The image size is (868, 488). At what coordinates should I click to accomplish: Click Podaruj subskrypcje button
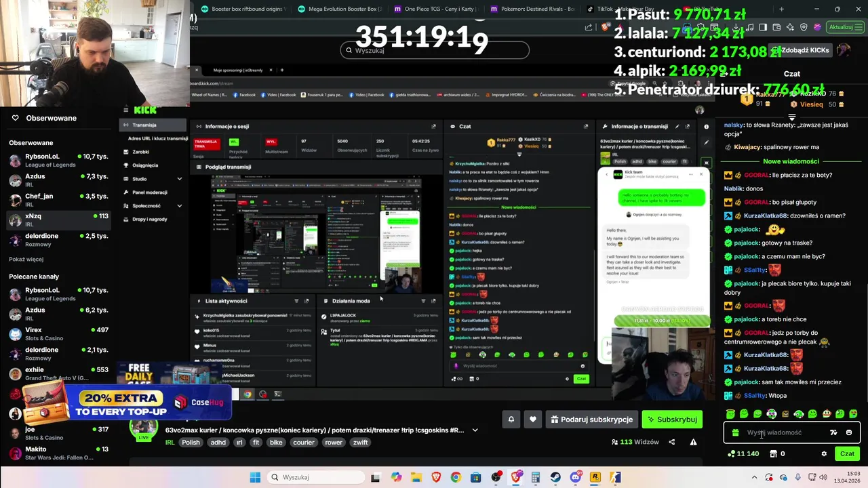point(591,420)
